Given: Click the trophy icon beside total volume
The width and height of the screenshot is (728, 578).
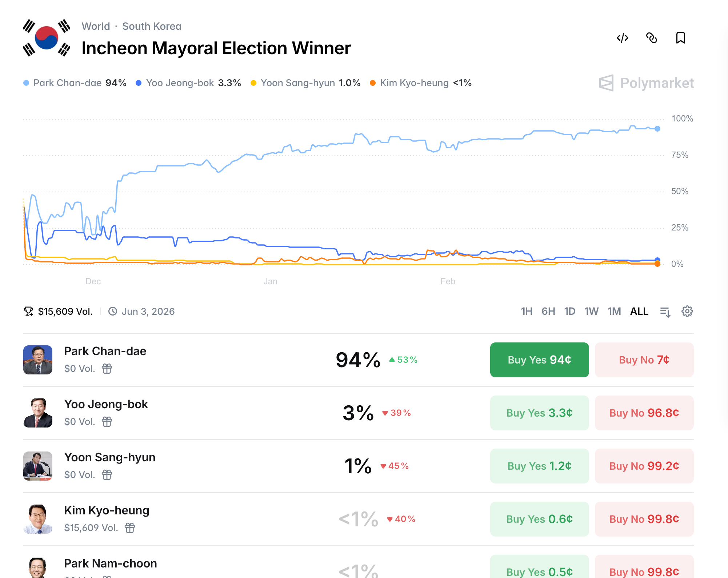Looking at the screenshot, I should 28,312.
